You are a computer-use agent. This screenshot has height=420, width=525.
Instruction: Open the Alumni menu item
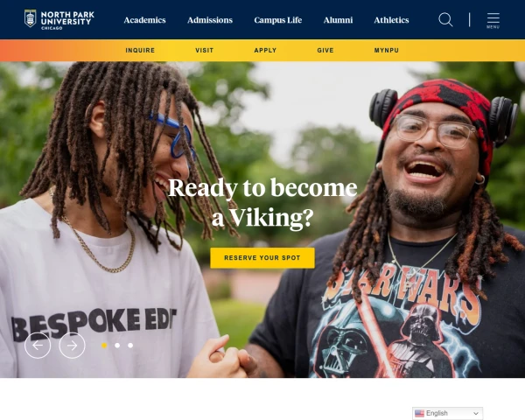338,20
